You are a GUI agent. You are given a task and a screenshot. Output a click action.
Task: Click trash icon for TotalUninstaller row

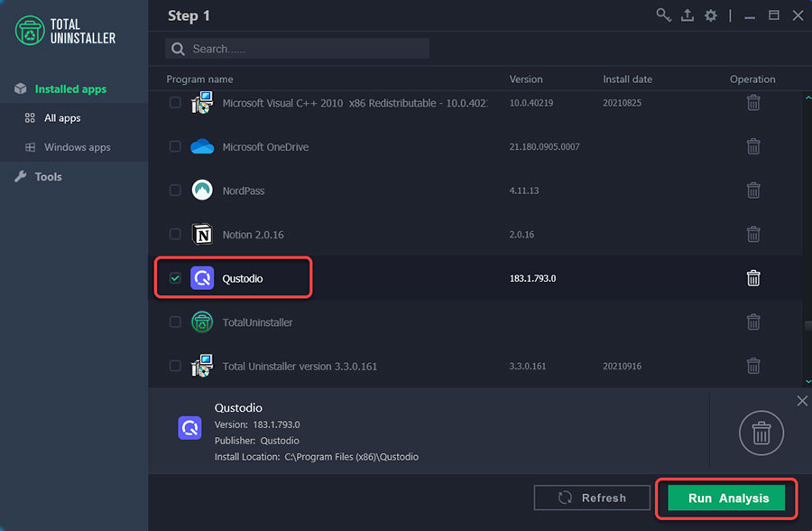click(x=753, y=322)
